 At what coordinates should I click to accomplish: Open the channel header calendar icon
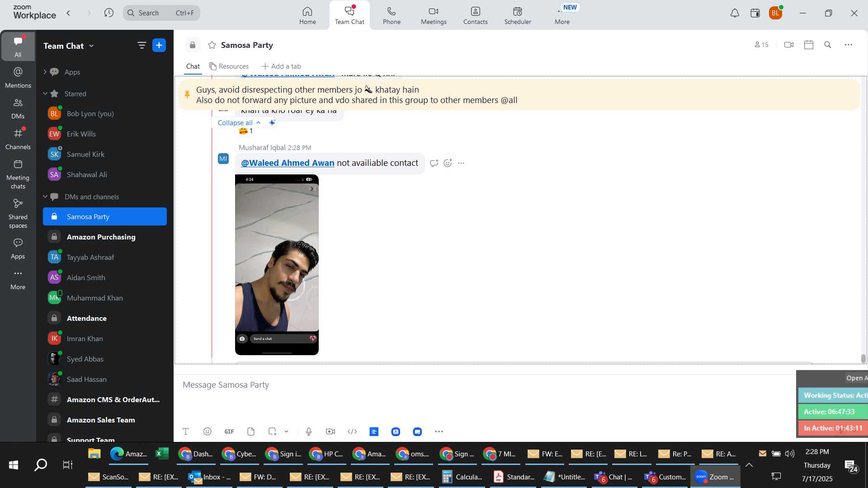[809, 45]
